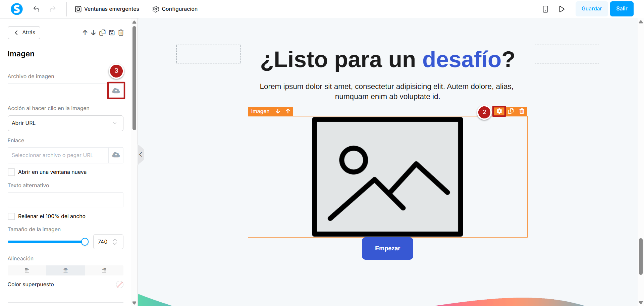Align image to the left
The image size is (644, 306).
tap(27, 270)
